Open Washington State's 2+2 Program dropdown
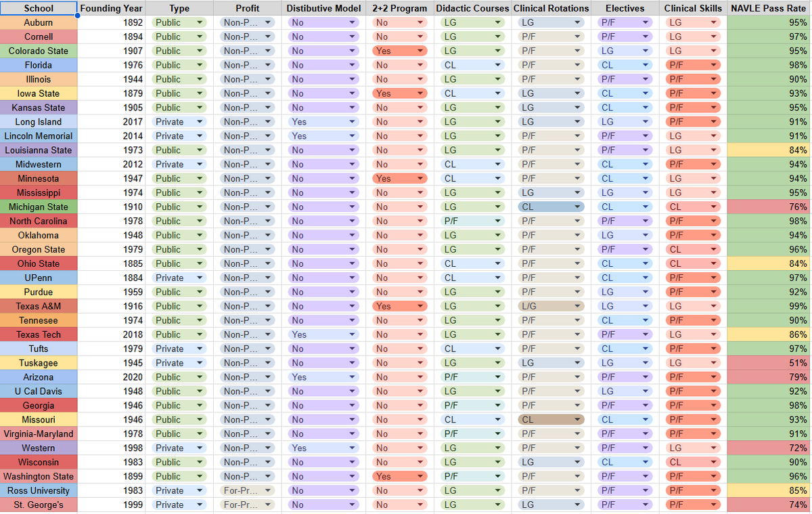This screenshot has height=514, width=812. point(420,476)
